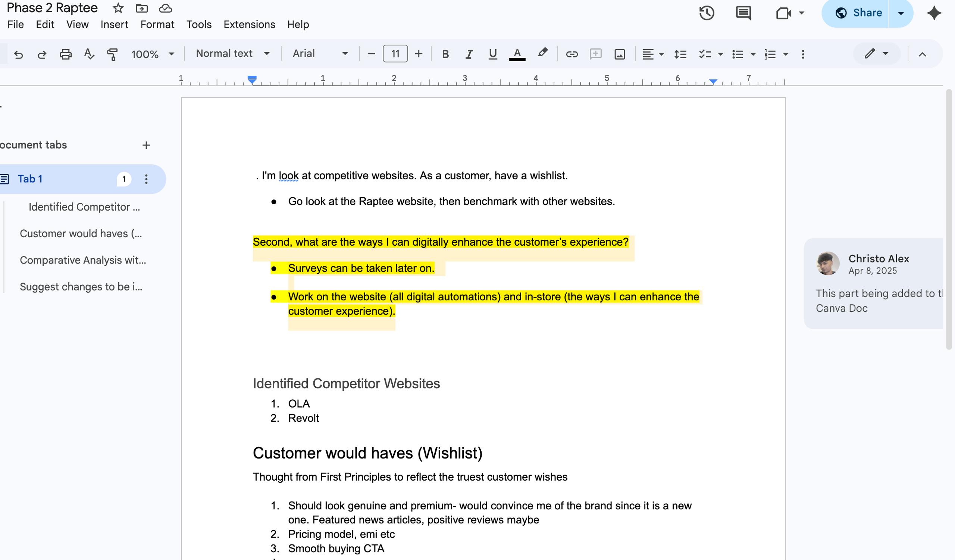This screenshot has height=560, width=955.
Task: Open the text color picker
Action: pos(517,54)
